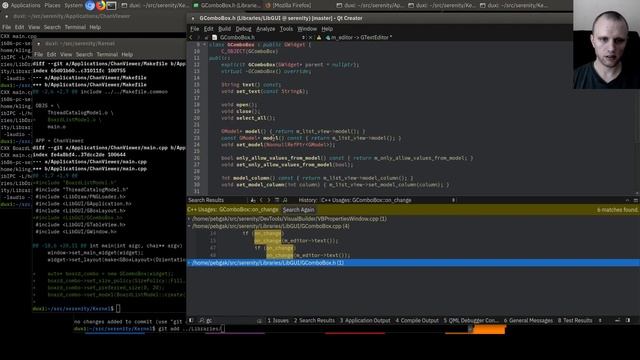The image size is (640, 360).
Task: Launch Firefox from the top panel
Action: coord(100,5)
